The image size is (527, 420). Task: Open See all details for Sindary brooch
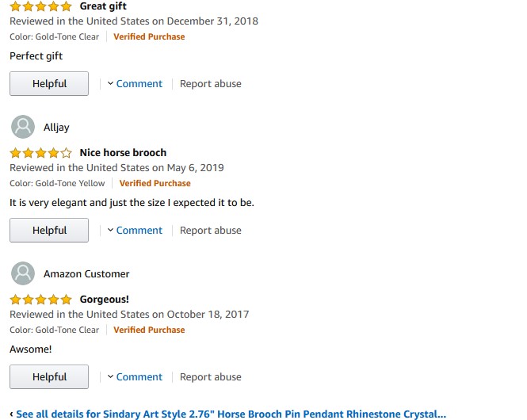[x=230, y=414]
